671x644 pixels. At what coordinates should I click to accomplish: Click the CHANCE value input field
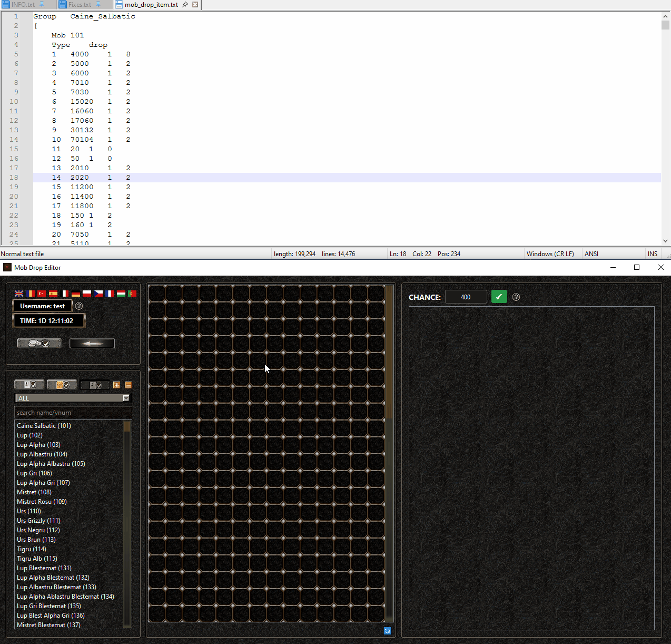(x=466, y=297)
